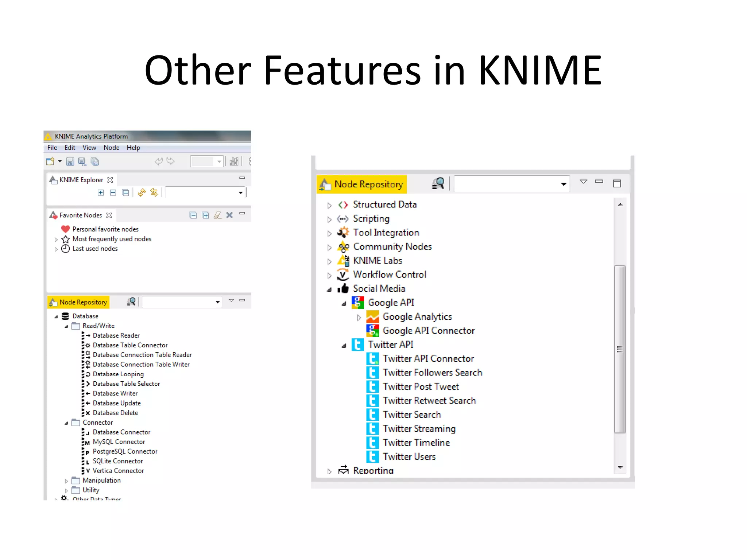Screen dimensions: 747x560
Task: Open the dropdown next to the New icon
Action: pos(60,161)
